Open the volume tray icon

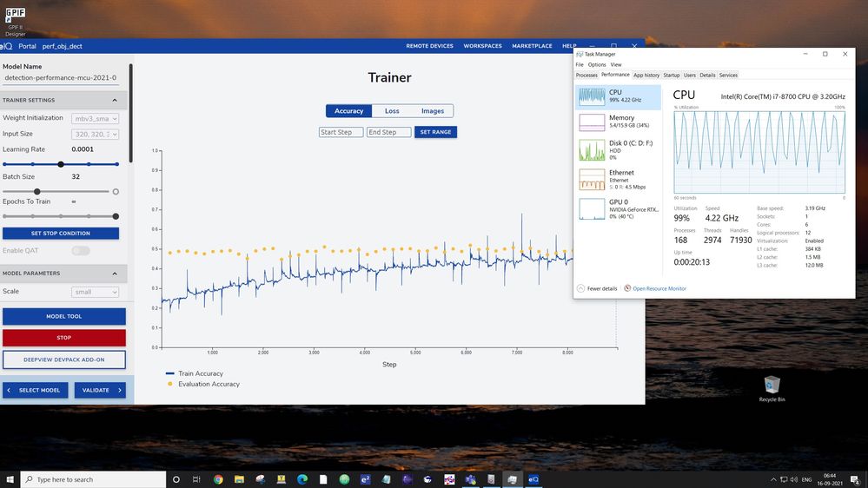[794, 479]
